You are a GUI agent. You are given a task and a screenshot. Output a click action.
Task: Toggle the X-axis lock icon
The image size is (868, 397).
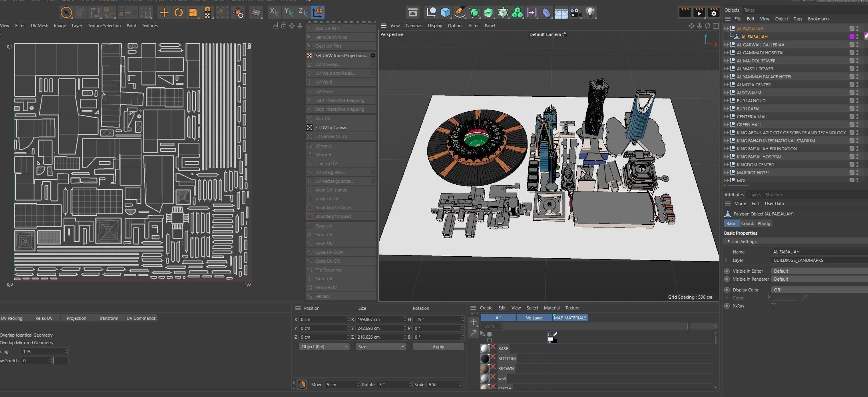point(274,12)
